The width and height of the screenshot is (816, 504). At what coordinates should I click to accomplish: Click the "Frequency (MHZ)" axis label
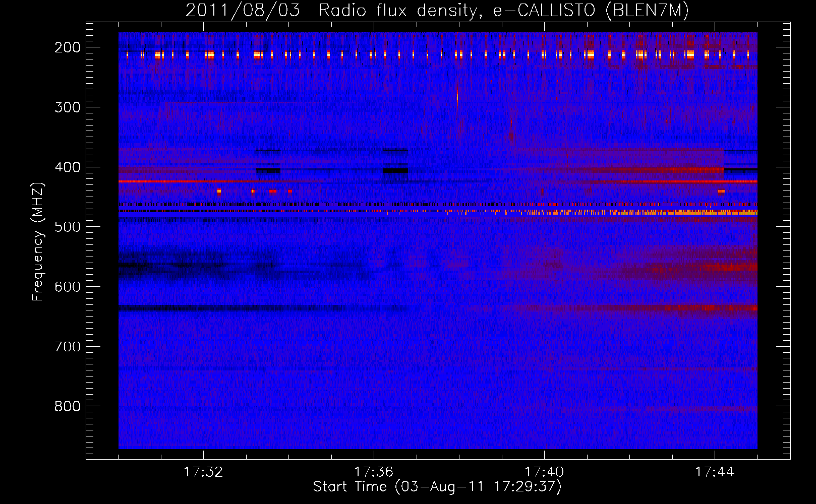38,241
